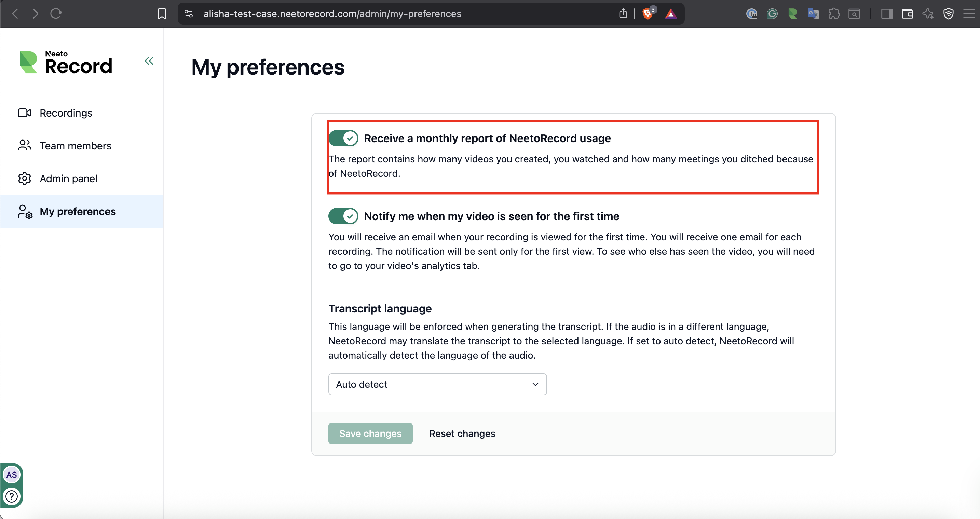
Task: Select the Recordings camera icon in sidebar
Action: pos(24,113)
